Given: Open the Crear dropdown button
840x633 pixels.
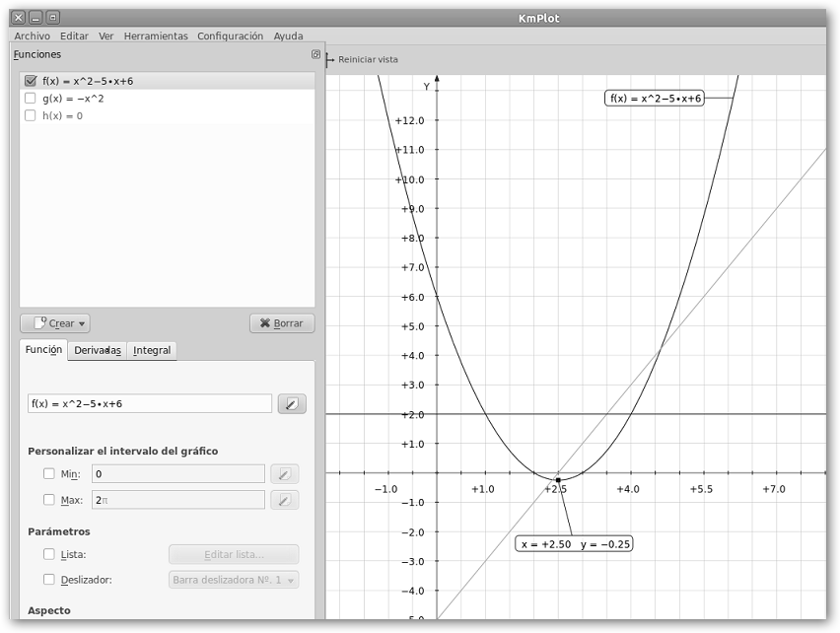Looking at the screenshot, I should click(55, 323).
